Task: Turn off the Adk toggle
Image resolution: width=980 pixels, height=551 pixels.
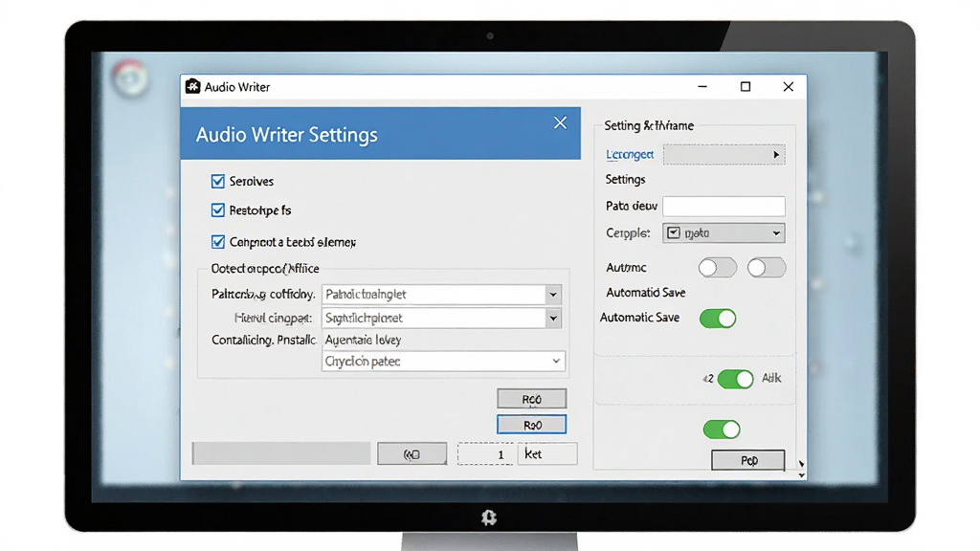Action: pos(736,379)
